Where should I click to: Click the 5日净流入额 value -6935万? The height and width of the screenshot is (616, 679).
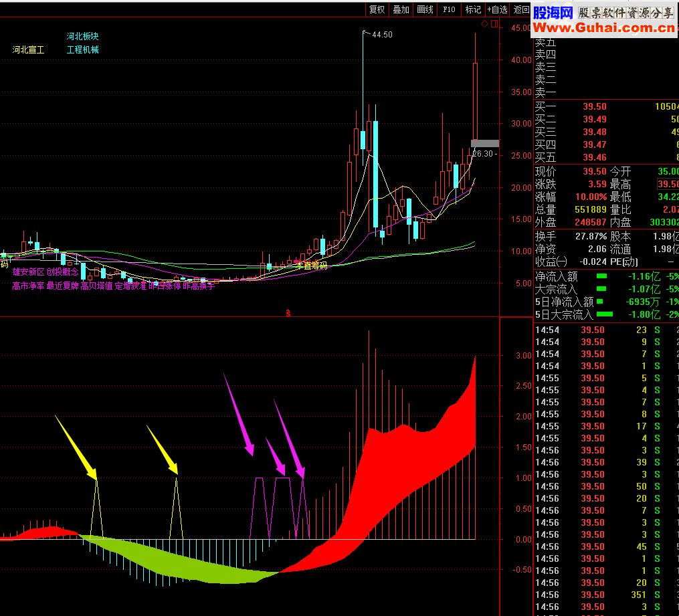643,302
